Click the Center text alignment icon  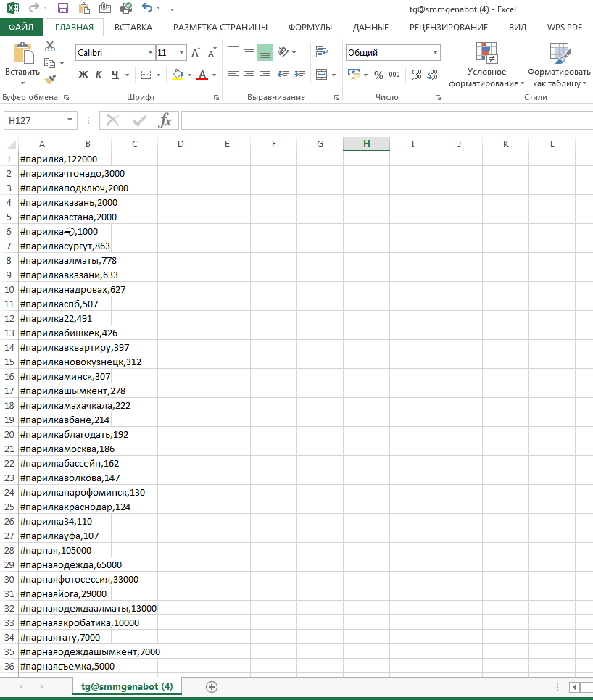pyautogui.click(x=249, y=75)
